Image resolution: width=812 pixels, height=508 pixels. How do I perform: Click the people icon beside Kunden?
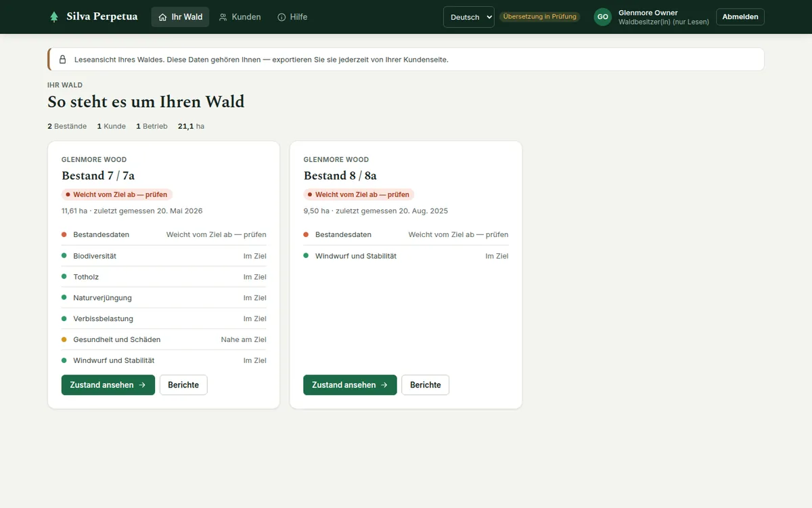(x=223, y=17)
